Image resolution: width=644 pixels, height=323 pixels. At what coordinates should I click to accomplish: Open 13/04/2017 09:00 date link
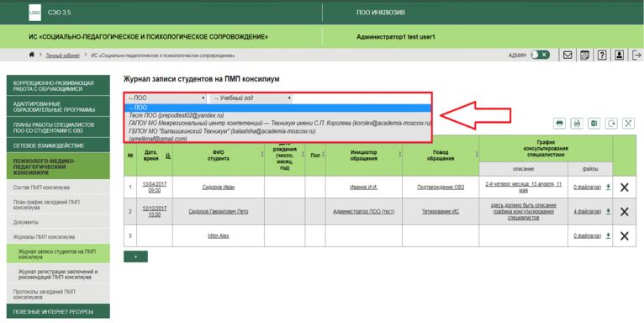[155, 188]
